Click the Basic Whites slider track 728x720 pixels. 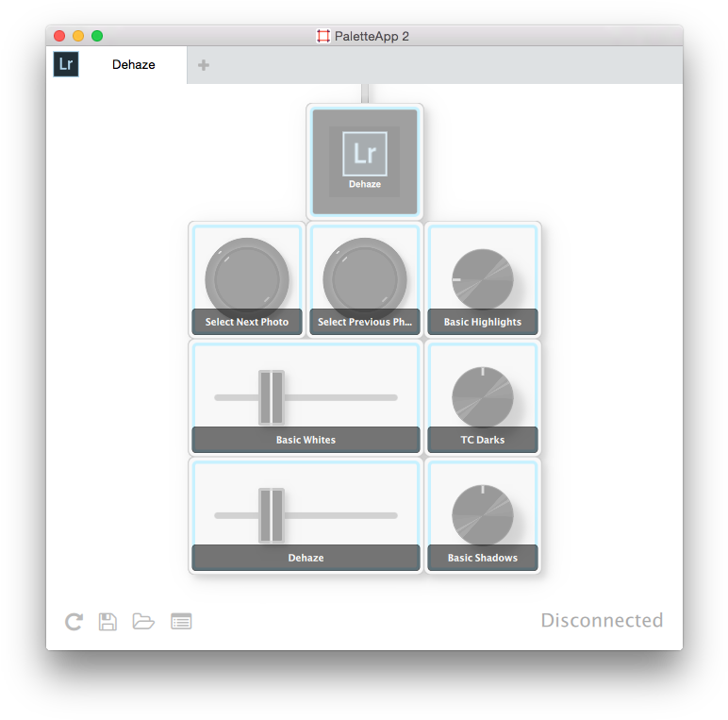tap(306, 397)
